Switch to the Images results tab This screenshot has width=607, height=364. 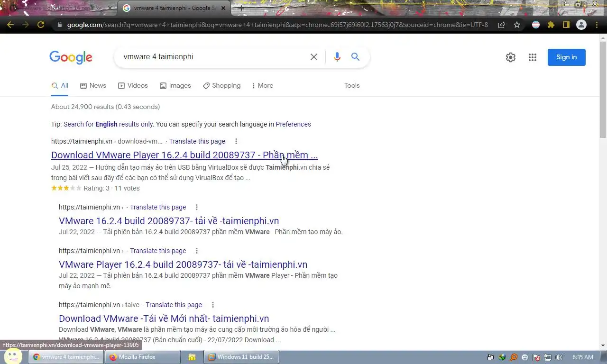175,86
